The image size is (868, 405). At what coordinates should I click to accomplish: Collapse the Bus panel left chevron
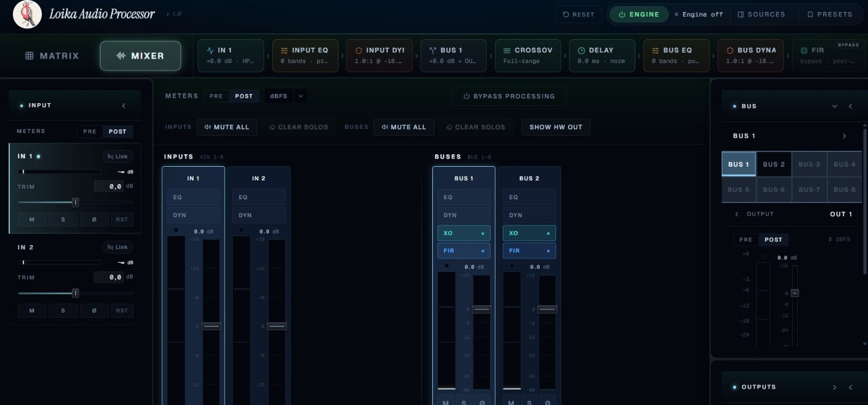coord(851,106)
